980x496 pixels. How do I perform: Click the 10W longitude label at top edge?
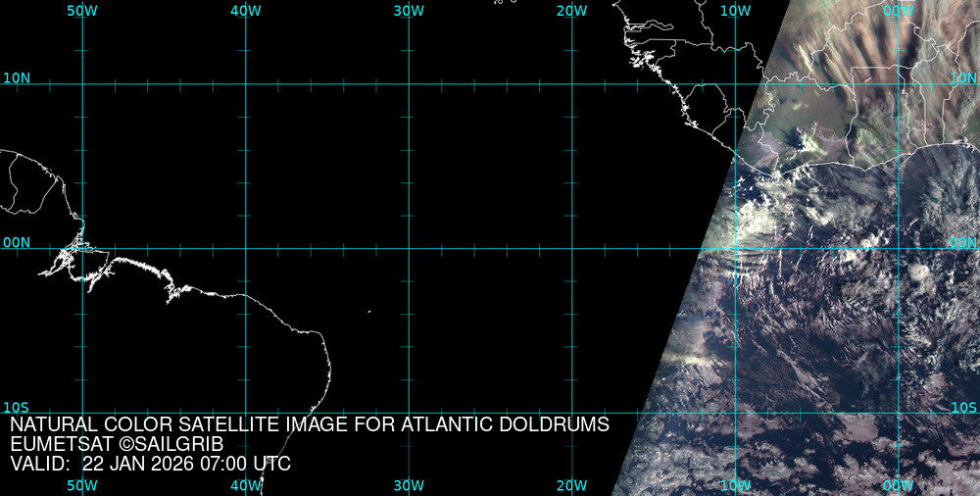click(735, 11)
